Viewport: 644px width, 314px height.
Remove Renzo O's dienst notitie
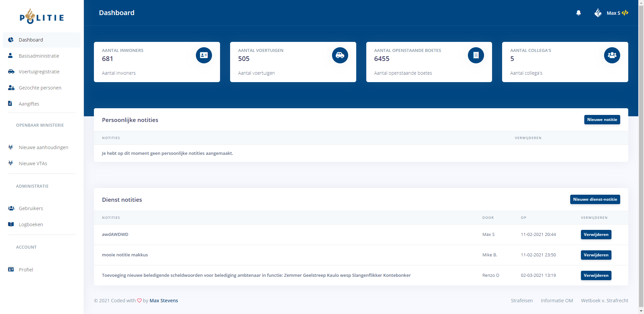596,275
